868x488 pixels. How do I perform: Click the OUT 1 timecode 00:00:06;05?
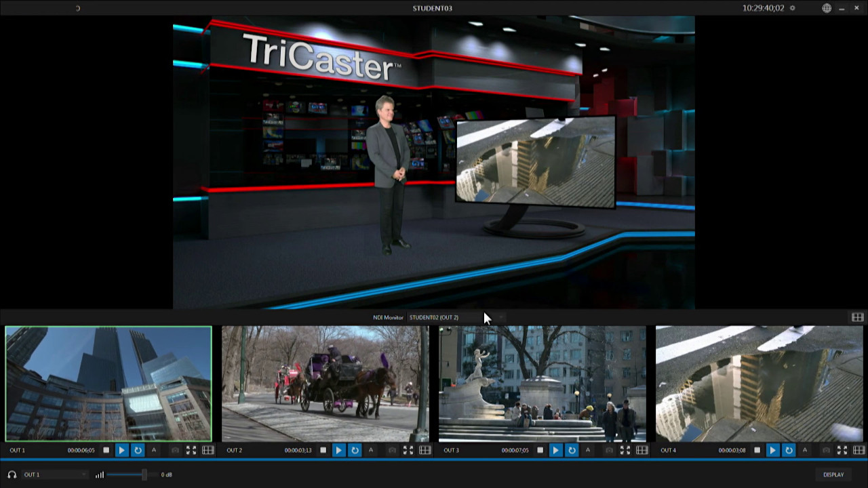81,450
